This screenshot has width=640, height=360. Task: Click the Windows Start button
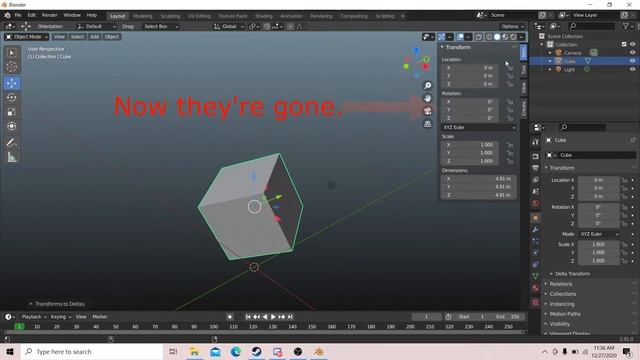coord(10,351)
